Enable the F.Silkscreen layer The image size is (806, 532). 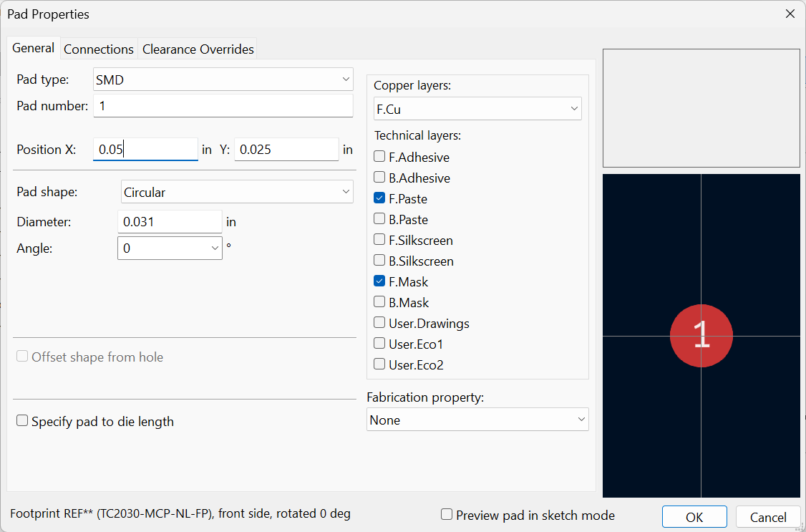(x=379, y=240)
